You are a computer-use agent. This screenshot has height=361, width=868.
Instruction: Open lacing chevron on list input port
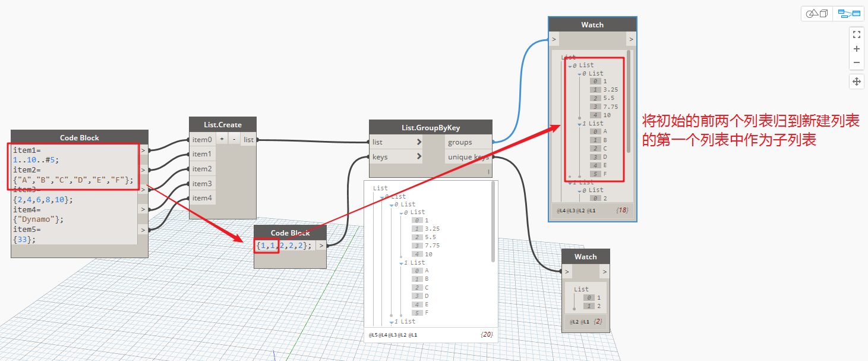point(419,142)
